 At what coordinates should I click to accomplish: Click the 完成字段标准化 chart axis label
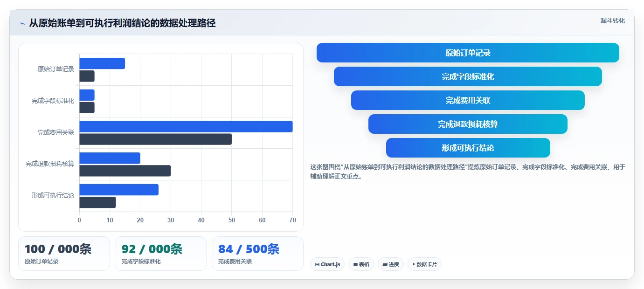tap(53, 101)
